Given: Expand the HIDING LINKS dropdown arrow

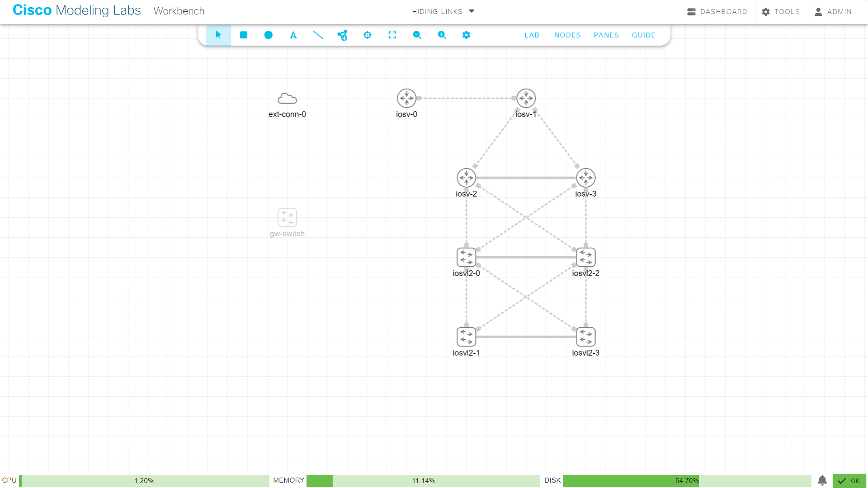Looking at the screenshot, I should pyautogui.click(x=472, y=11).
